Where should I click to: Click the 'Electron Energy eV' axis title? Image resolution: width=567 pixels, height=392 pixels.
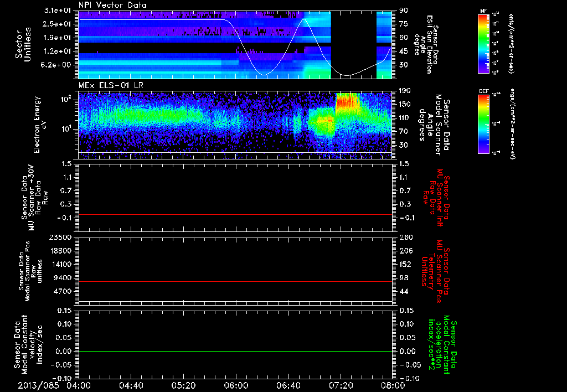[x=41, y=125]
